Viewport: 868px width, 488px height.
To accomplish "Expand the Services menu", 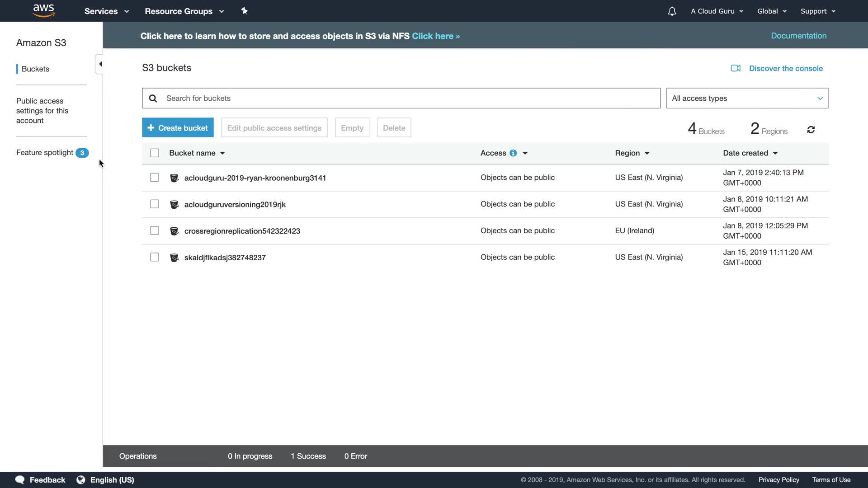I will (x=106, y=11).
